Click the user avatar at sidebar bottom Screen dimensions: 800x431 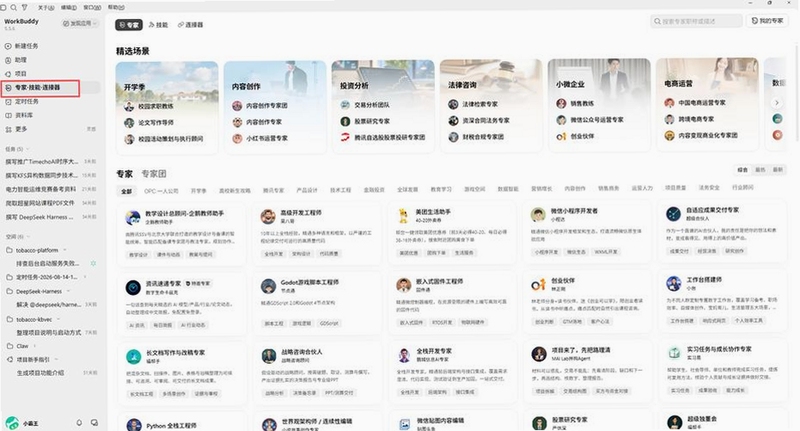[x=11, y=423]
